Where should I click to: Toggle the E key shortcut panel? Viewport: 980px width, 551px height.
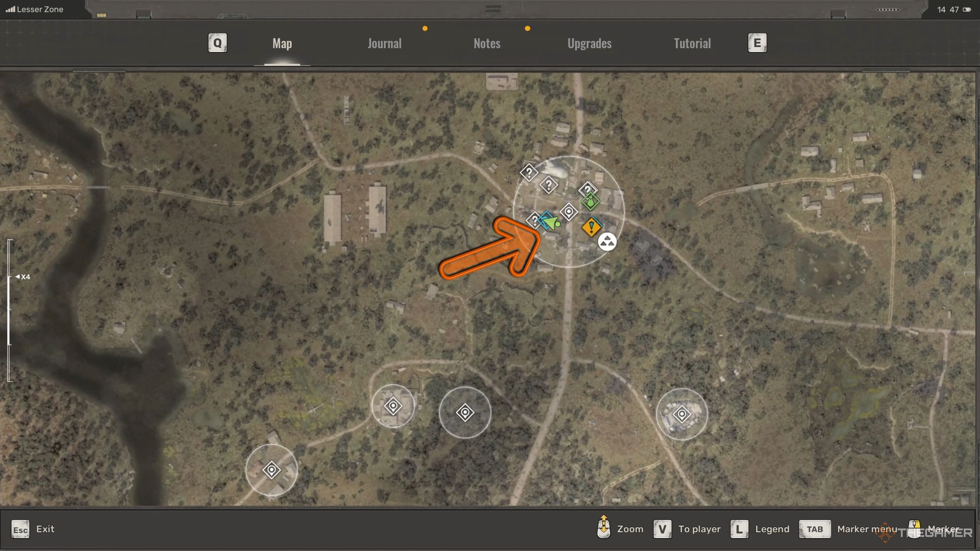[757, 42]
